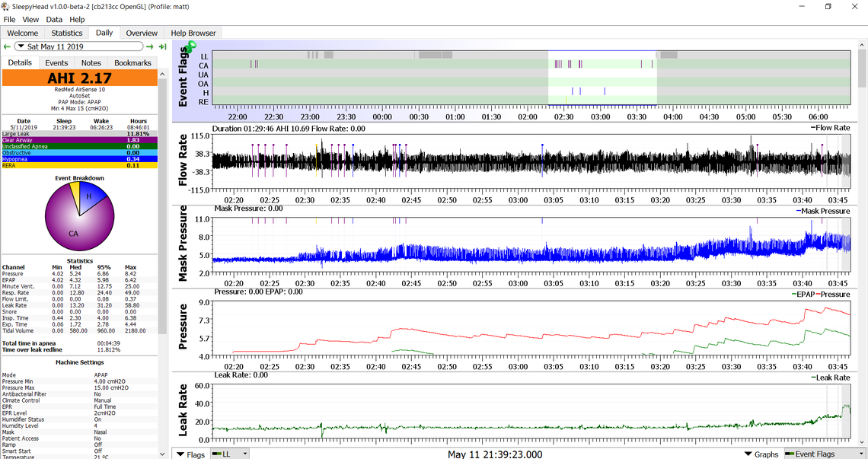Click the Obstructive index row
The image size is (868, 459).
[x=80, y=153]
